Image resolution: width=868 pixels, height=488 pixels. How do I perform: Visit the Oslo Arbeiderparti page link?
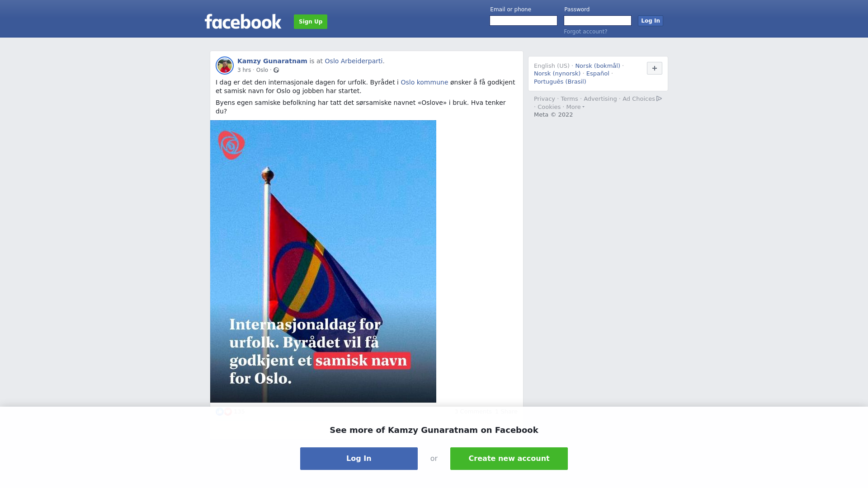354,61
